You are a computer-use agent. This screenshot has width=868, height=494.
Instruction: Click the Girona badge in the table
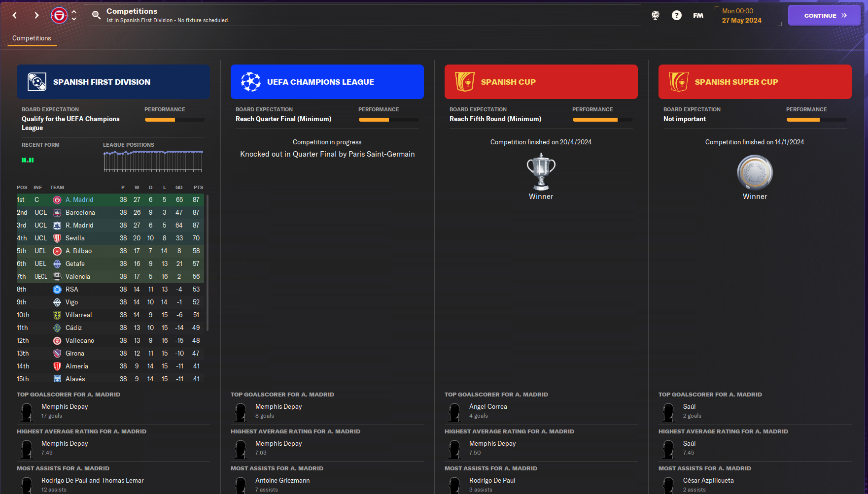click(x=57, y=354)
